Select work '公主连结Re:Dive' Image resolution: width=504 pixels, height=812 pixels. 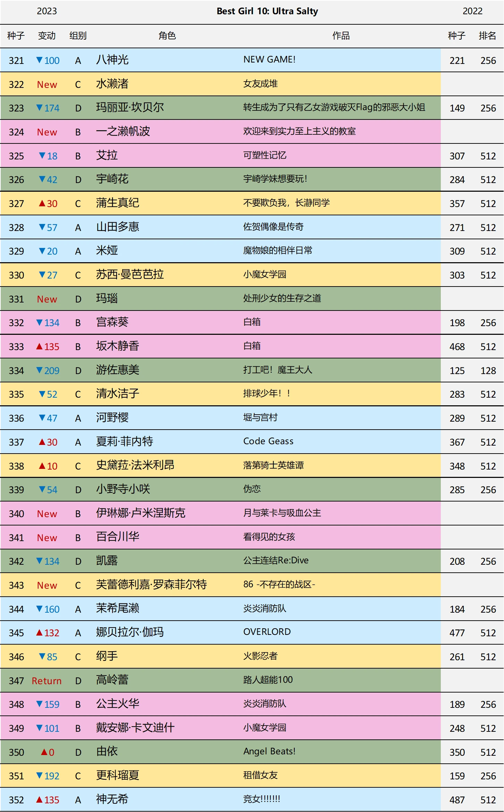pos(276,561)
